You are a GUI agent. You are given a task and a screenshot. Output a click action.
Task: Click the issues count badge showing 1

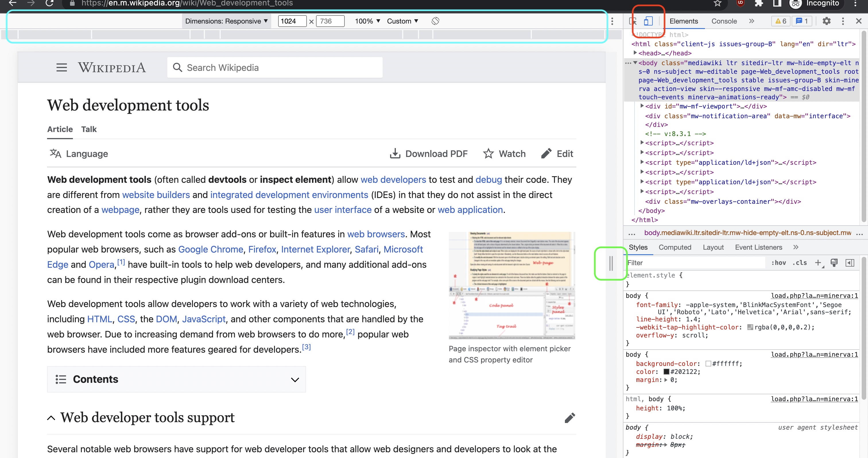(x=802, y=21)
